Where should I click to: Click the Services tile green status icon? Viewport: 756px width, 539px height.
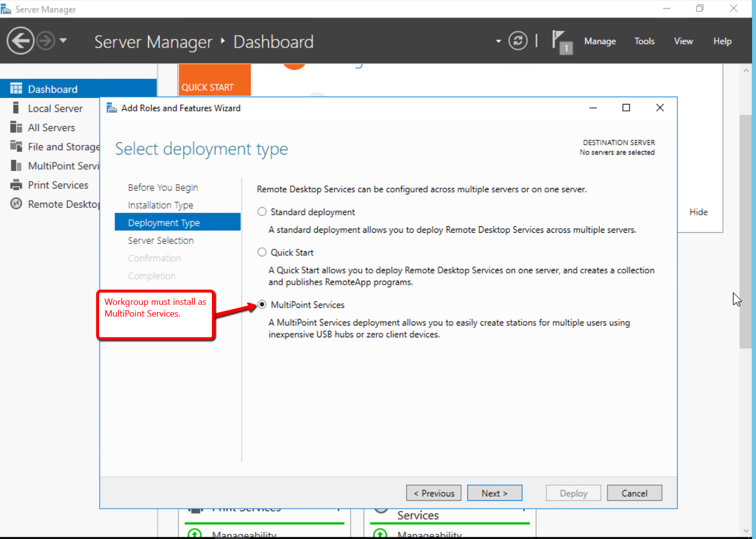coord(380,534)
